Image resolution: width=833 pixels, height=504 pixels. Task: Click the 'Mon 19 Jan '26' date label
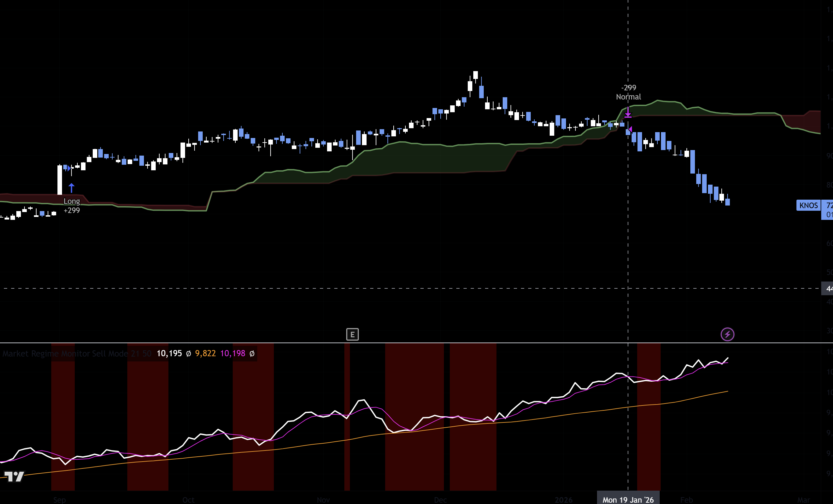pos(628,500)
